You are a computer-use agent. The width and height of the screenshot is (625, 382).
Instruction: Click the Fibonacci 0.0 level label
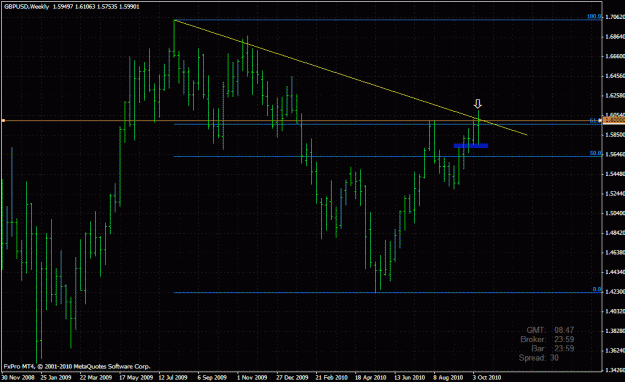(x=597, y=289)
